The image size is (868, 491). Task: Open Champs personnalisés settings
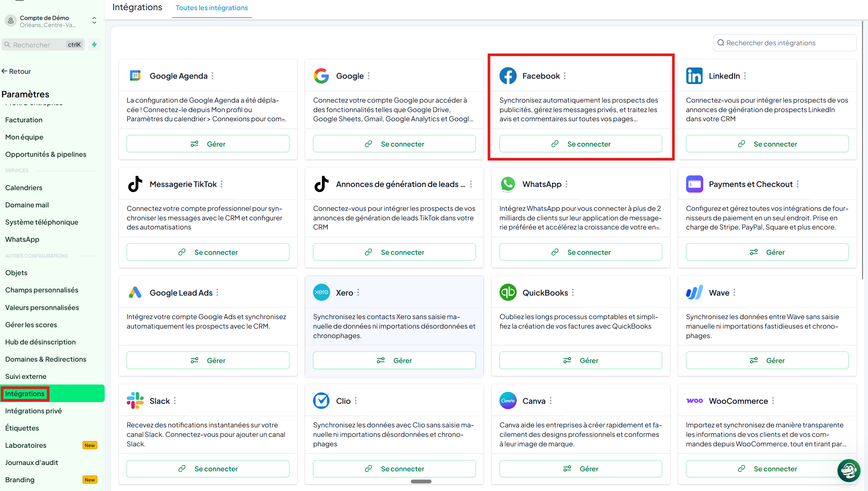(42, 290)
